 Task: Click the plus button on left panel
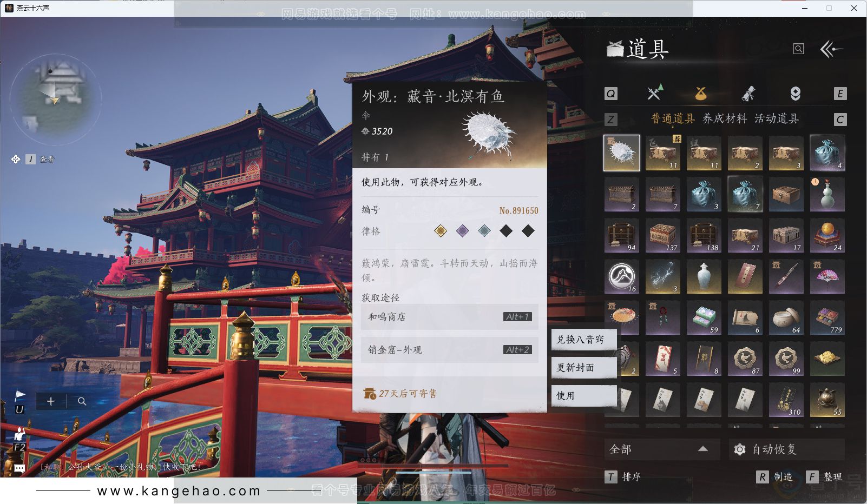pyautogui.click(x=51, y=401)
